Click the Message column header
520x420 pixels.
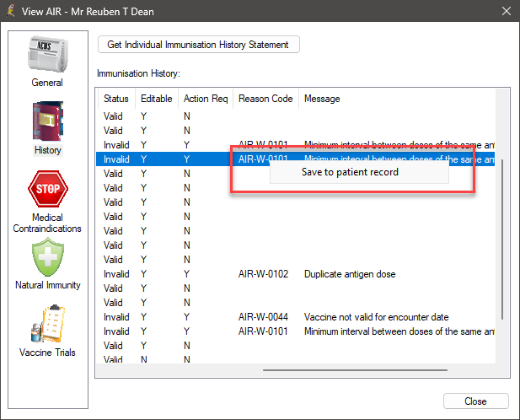[322, 99]
